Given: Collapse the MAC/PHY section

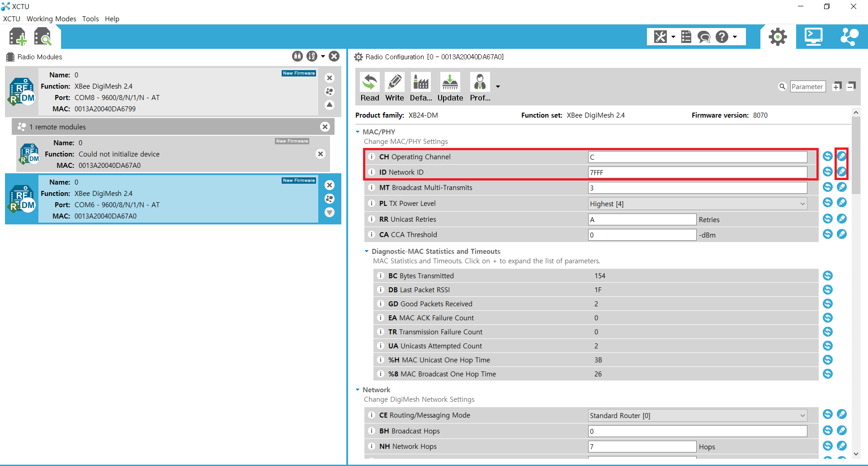Looking at the screenshot, I should (358, 132).
